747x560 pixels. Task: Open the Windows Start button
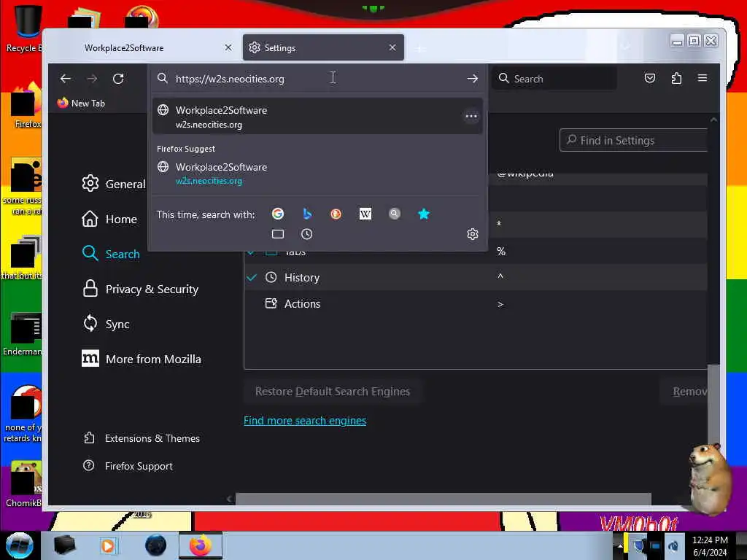click(x=19, y=545)
